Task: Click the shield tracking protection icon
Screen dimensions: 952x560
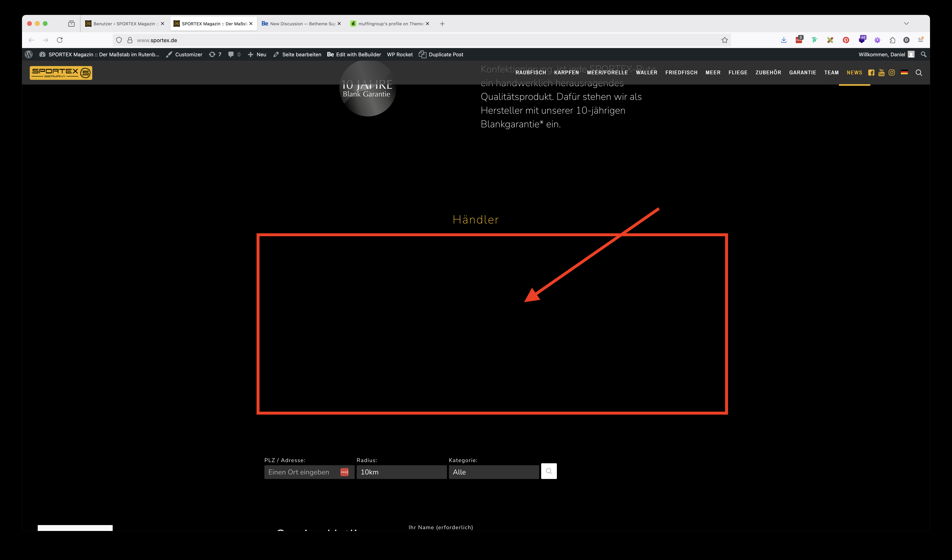Action: (x=119, y=40)
